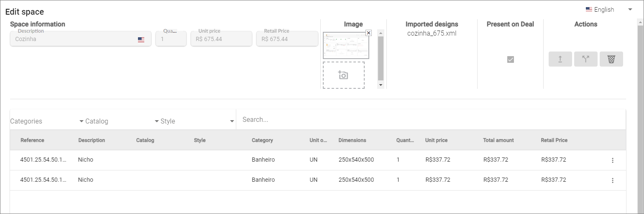Click the upload arrow action button

point(560,59)
